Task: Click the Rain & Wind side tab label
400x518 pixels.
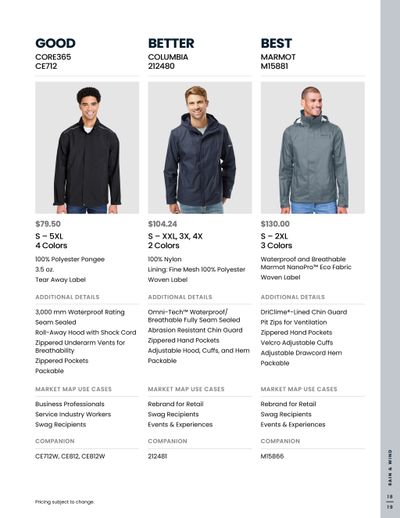Action: 390,467
